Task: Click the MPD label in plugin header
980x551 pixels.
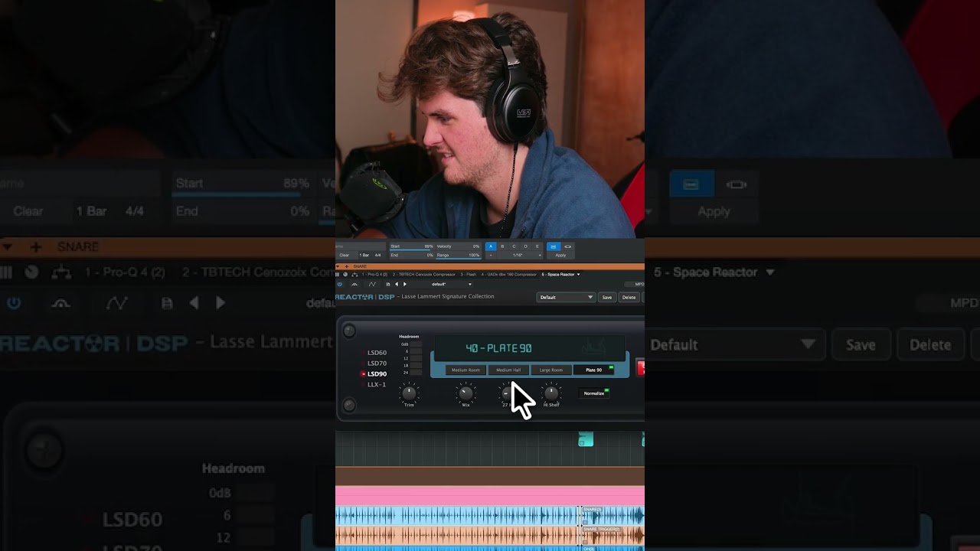Action: tap(639, 284)
